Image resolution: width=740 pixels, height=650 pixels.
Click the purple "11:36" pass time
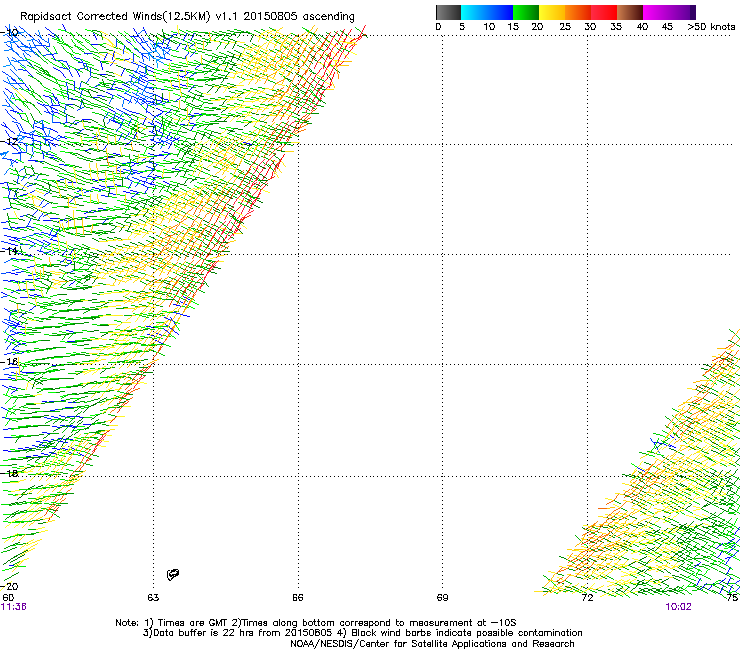click(14, 607)
